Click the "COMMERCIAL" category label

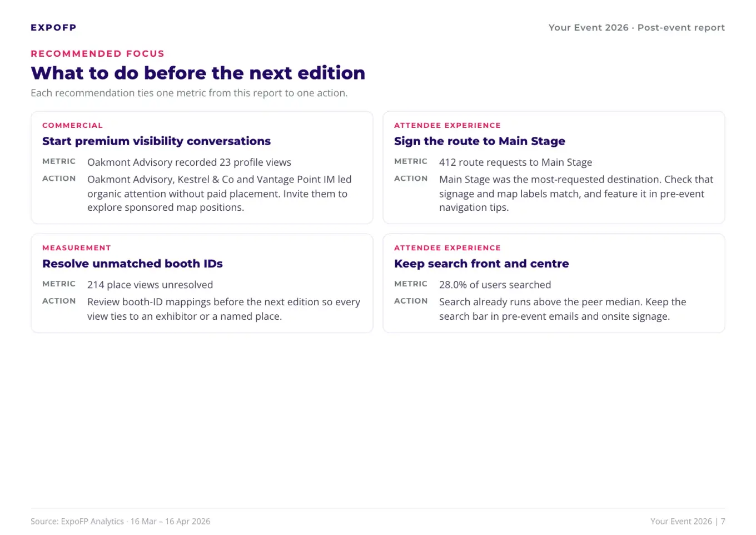click(x=72, y=125)
